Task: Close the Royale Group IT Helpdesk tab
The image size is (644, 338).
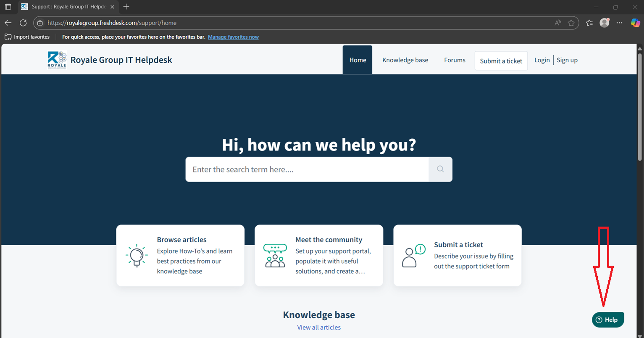Action: [x=112, y=7]
